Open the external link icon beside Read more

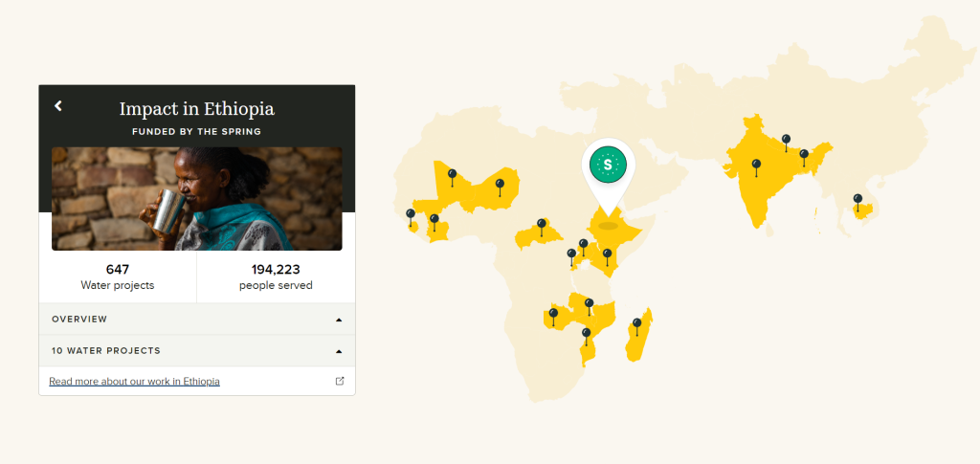[x=340, y=381]
